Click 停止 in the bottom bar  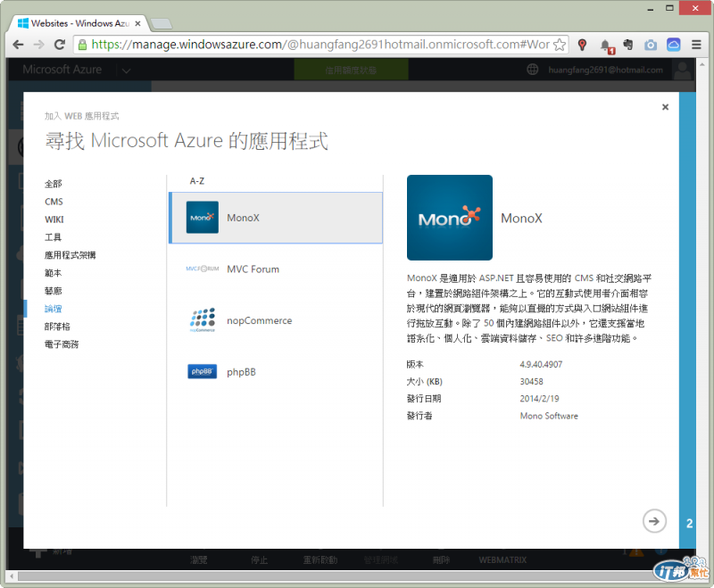point(260,559)
